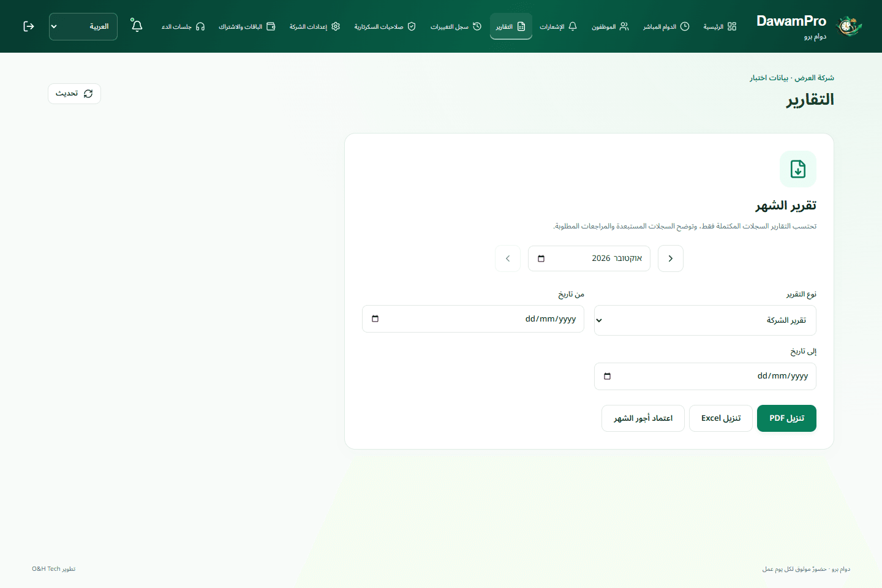Click the تنزيل PDF download button
Screen dimensions: 882x588
click(x=786, y=418)
